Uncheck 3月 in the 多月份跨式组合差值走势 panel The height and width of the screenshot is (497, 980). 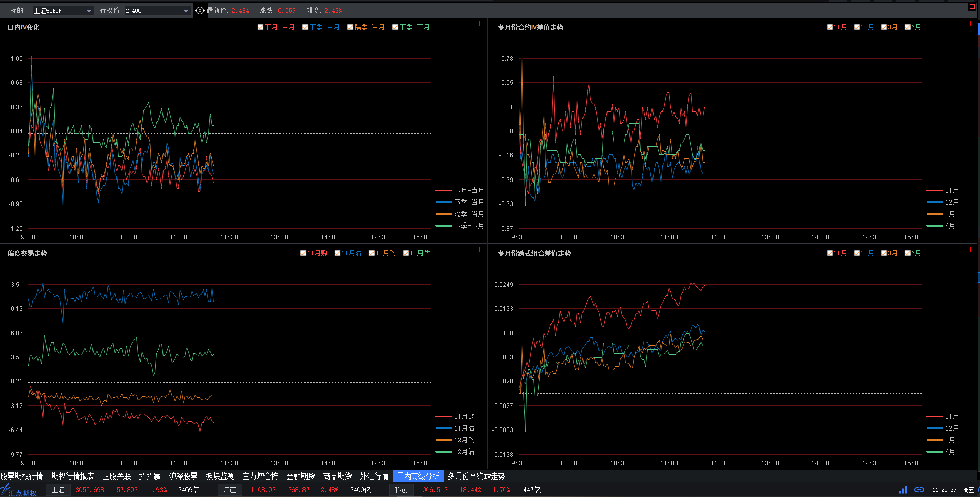[884, 253]
